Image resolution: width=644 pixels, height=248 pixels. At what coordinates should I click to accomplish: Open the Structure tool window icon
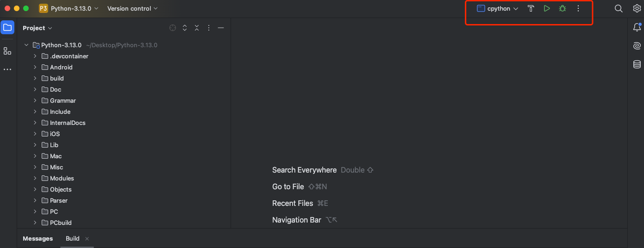tap(7, 51)
